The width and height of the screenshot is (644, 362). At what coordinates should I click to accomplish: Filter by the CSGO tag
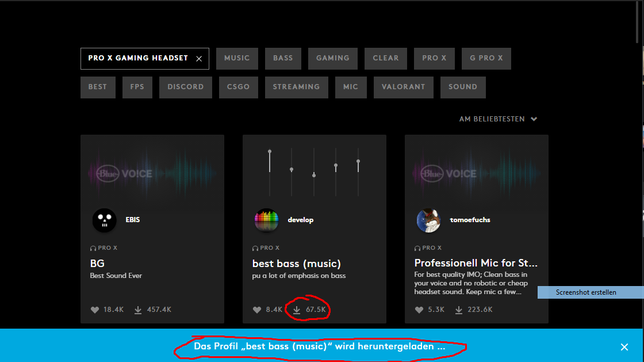pos(238,87)
